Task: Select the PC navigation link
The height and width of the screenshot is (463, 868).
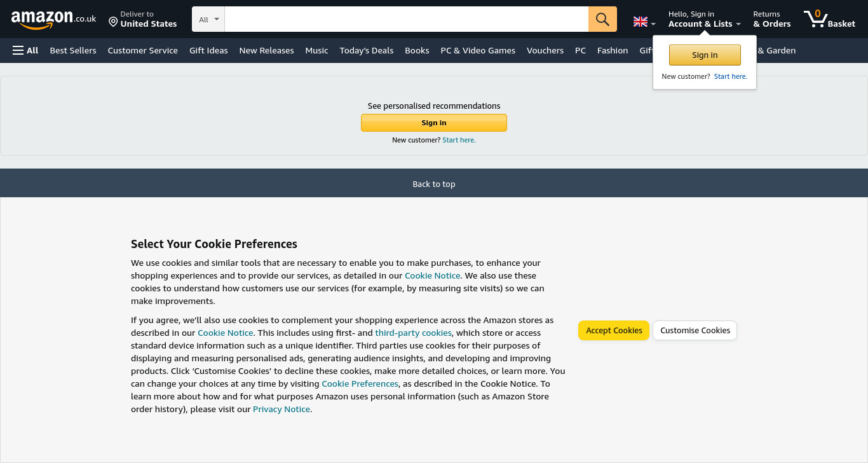Action: (x=580, y=50)
